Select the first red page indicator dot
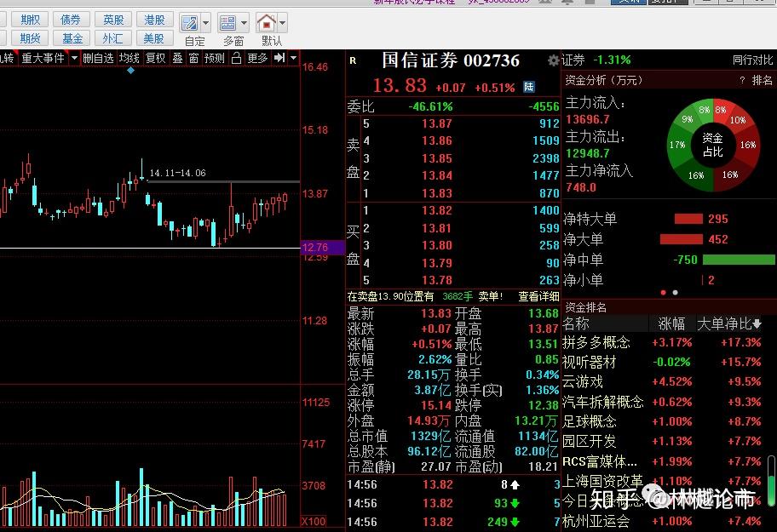The width and height of the screenshot is (777, 532). point(663,293)
